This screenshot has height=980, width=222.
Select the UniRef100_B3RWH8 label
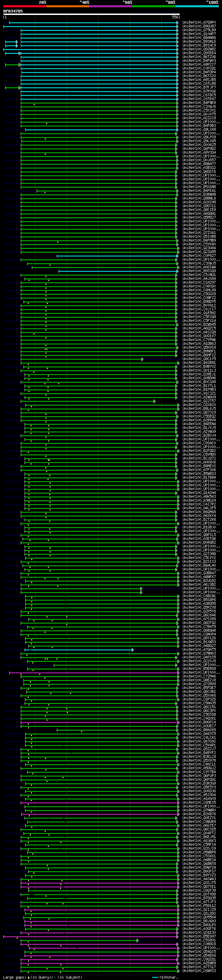[199, 194]
